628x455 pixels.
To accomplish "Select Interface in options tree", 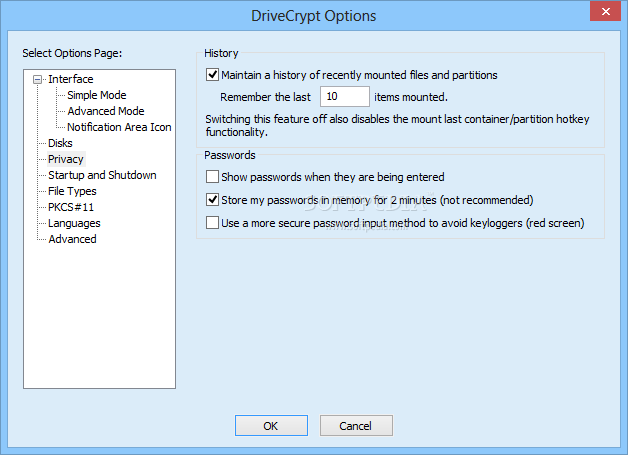I will pos(70,79).
